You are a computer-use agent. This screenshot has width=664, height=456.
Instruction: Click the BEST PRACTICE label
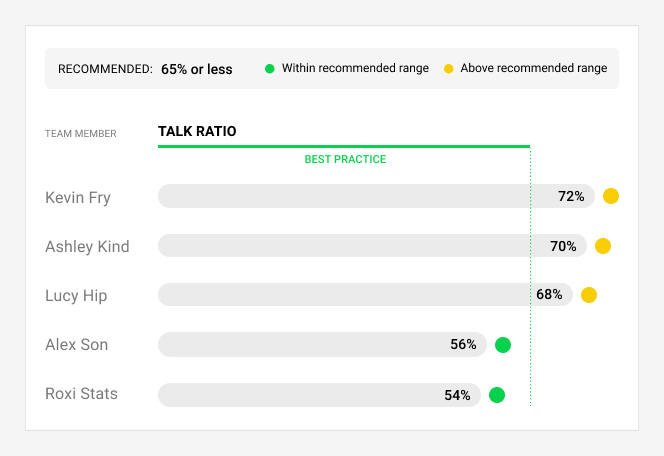click(345, 159)
